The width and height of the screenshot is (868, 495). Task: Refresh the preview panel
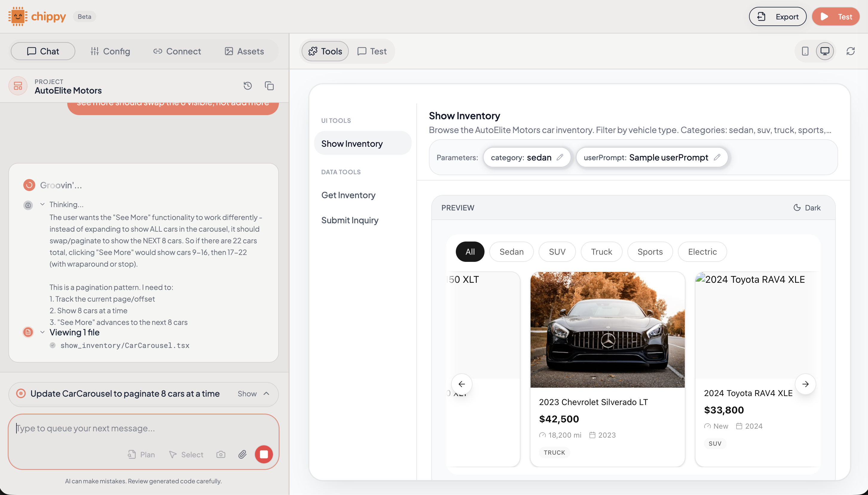(850, 51)
